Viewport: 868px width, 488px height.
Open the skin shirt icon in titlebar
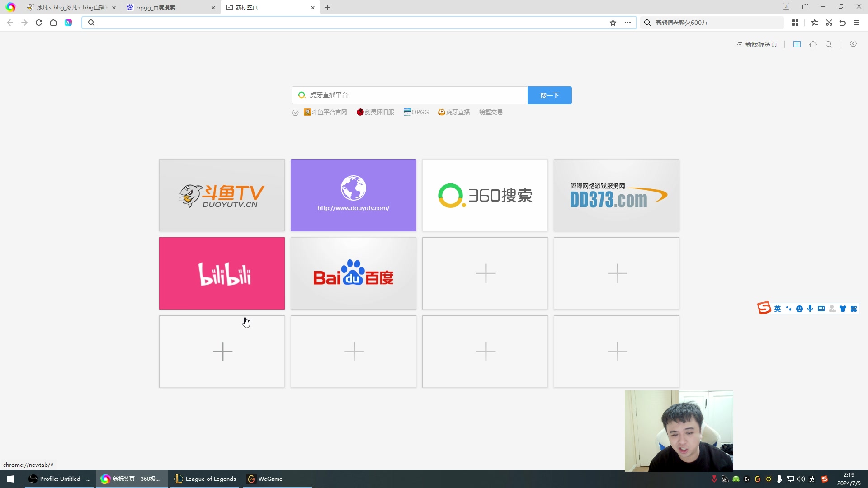pos(805,7)
